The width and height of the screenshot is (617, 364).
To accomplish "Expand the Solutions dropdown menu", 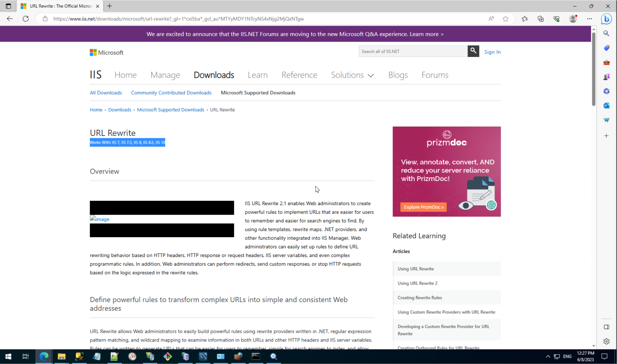I will pos(352,75).
